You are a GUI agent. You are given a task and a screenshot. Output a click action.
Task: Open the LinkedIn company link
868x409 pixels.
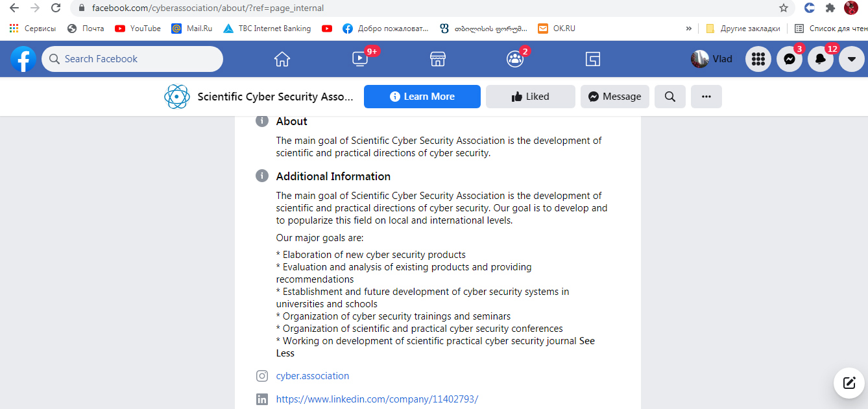pos(377,399)
